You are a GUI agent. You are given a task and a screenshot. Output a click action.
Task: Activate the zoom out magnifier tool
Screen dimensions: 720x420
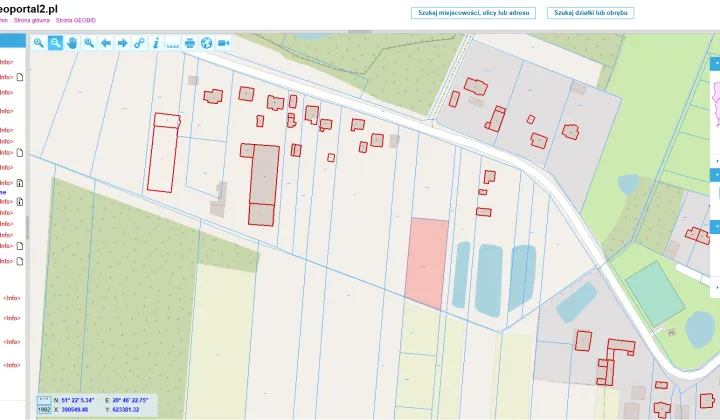(55, 43)
